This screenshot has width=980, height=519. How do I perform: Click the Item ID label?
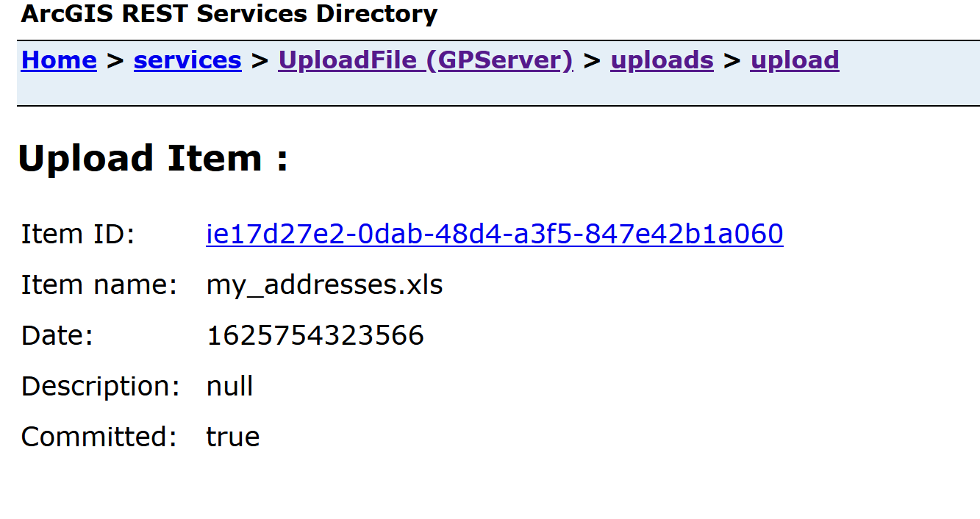click(x=78, y=235)
